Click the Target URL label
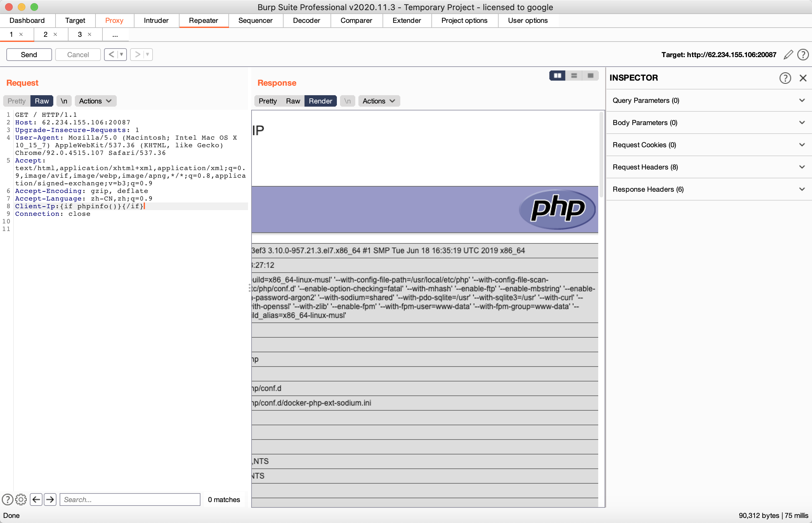This screenshot has width=812, height=523. tap(719, 55)
